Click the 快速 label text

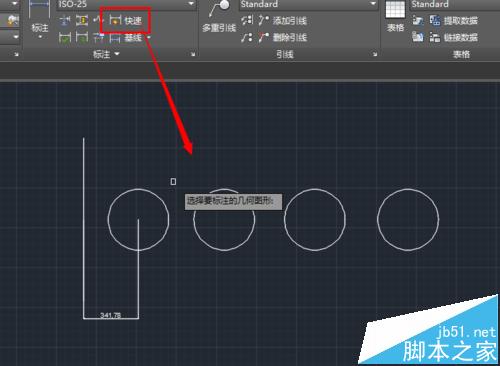[133, 21]
